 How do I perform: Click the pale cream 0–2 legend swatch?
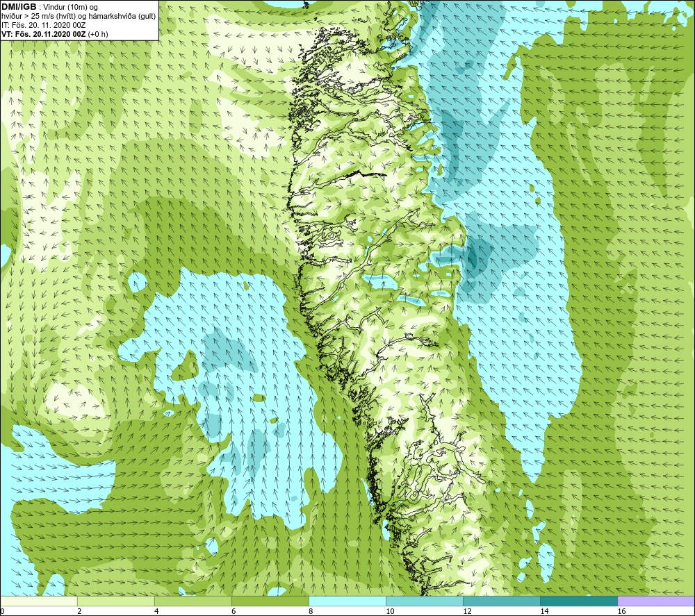(39, 601)
